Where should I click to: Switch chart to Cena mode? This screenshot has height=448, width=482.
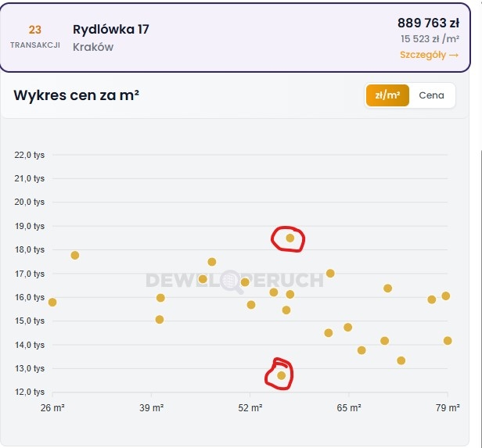click(431, 95)
